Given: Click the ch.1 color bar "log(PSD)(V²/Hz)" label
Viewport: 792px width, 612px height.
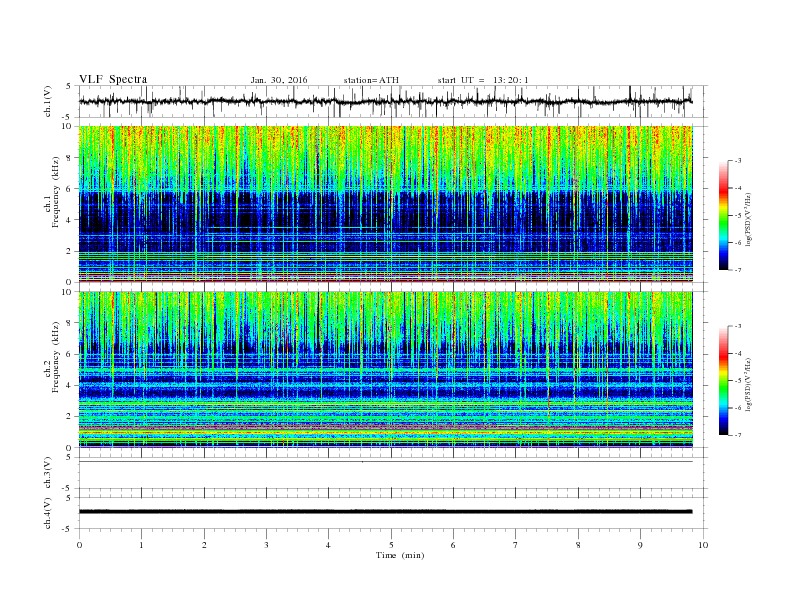Looking at the screenshot, I should point(748,218).
